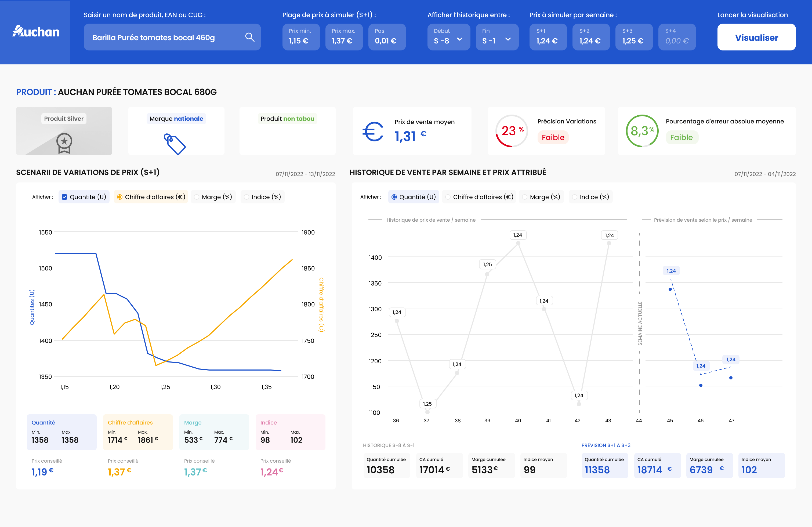Click the euro symbol icon
812x527 pixels.
click(372, 131)
